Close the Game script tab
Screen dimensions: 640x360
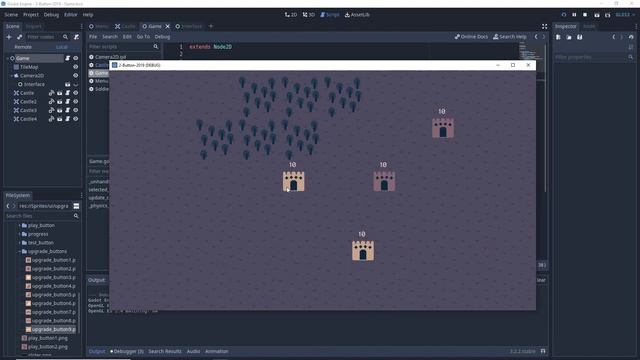point(167,27)
